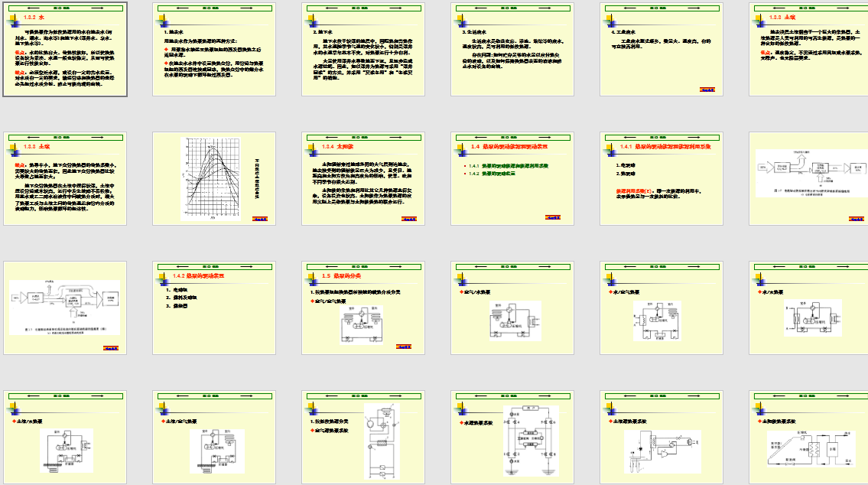Select the slide headed 1.地表水
Screen dimensions: 868x485
click(213, 50)
